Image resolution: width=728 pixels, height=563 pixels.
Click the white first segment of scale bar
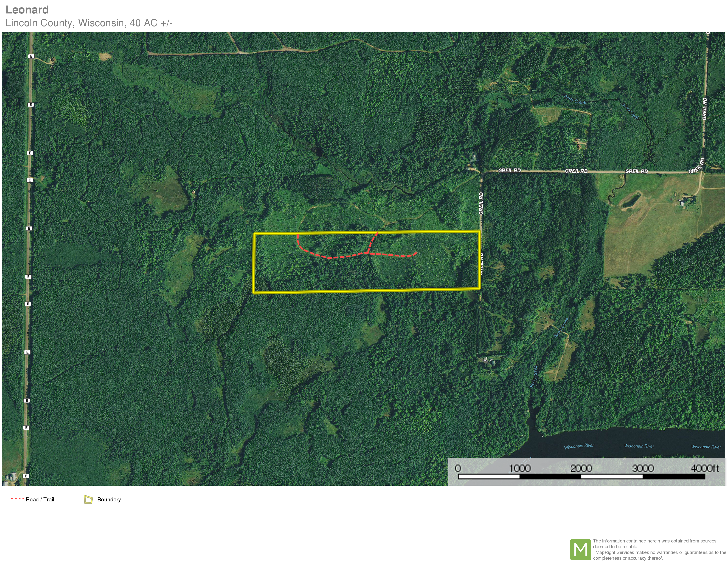click(489, 477)
